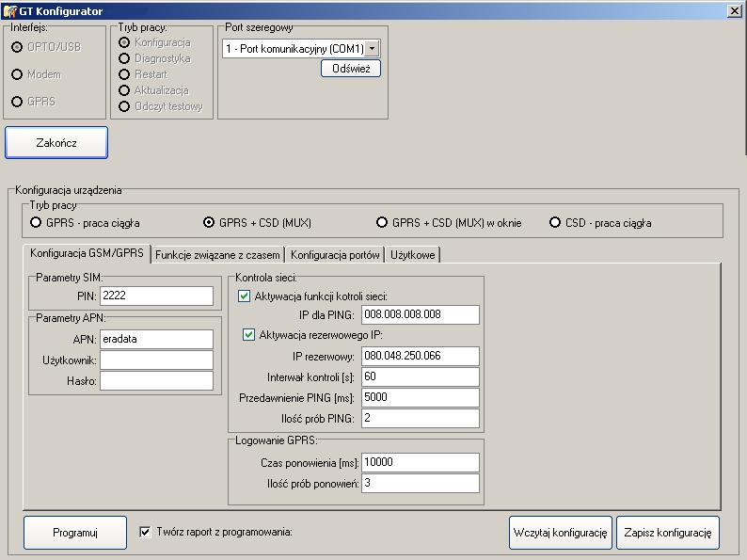The image size is (747, 560).
Task: Toggle Aktywacja funkcji kotroli sieci checkbox
Action: click(244, 296)
